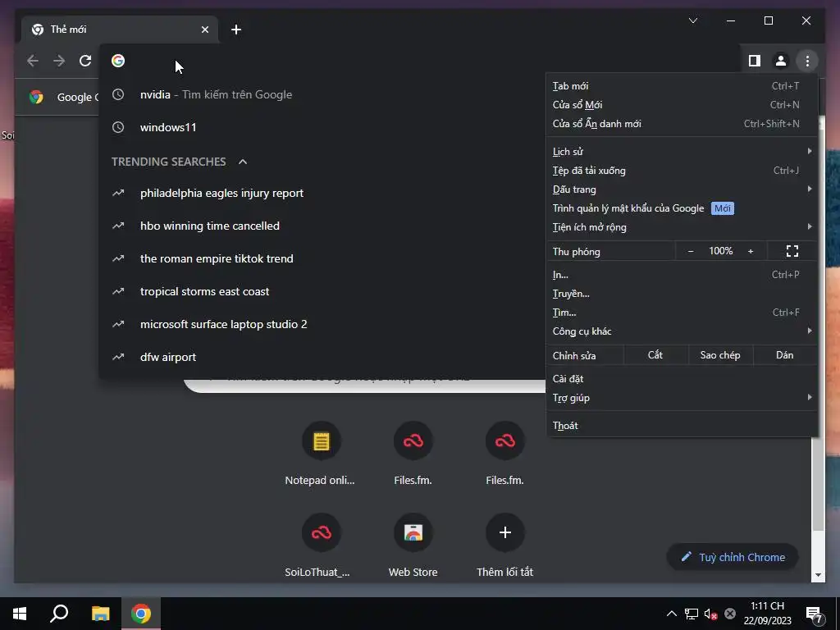840x630 pixels.
Task: Click the Chrome icon in taskbar
Action: [141, 614]
